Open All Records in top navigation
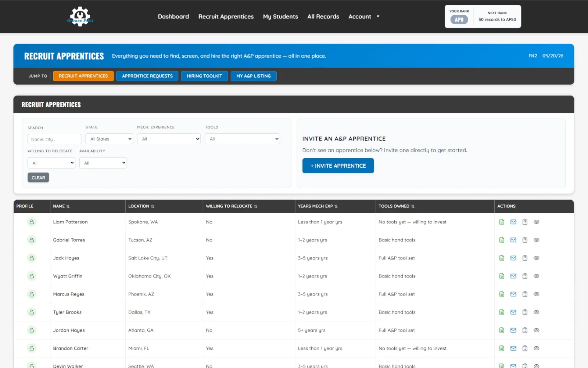 click(x=323, y=17)
